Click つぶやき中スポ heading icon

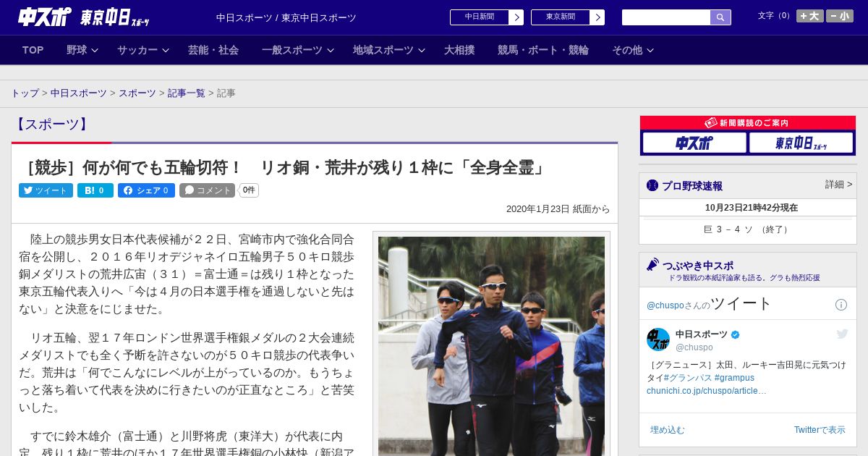pyautogui.click(x=652, y=265)
